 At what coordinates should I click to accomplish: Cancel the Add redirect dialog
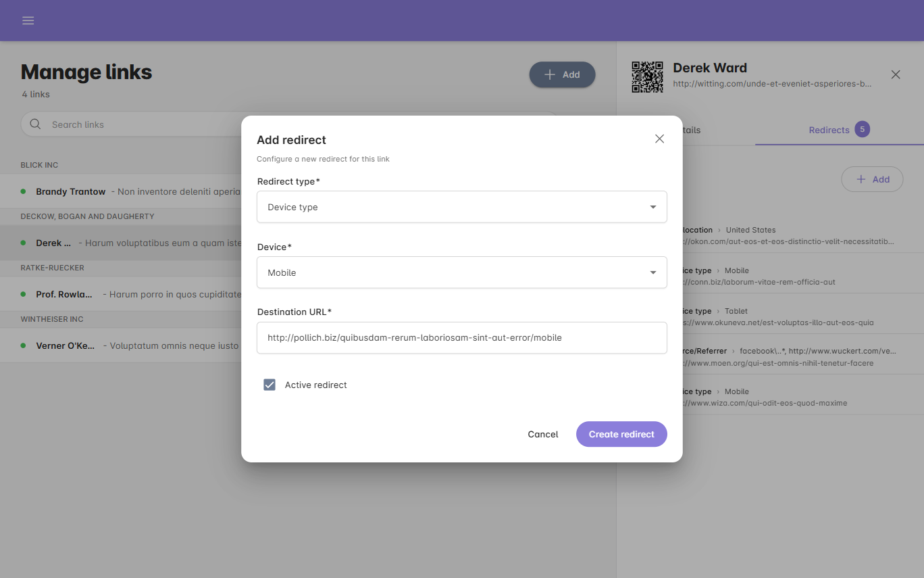click(x=543, y=434)
